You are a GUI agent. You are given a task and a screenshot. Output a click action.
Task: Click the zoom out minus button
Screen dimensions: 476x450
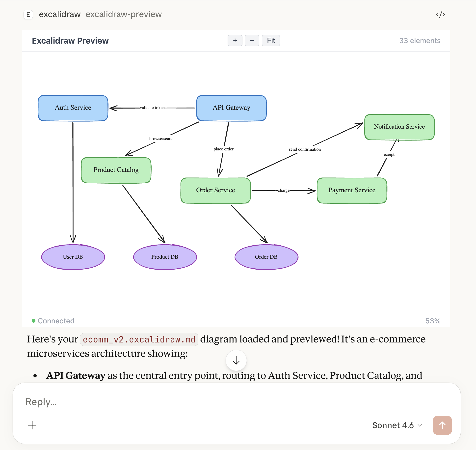(252, 40)
